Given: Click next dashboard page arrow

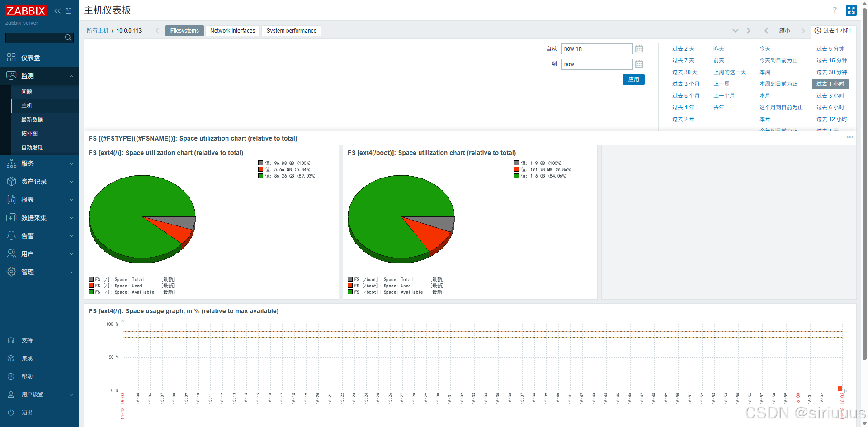Looking at the screenshot, I should pos(748,31).
